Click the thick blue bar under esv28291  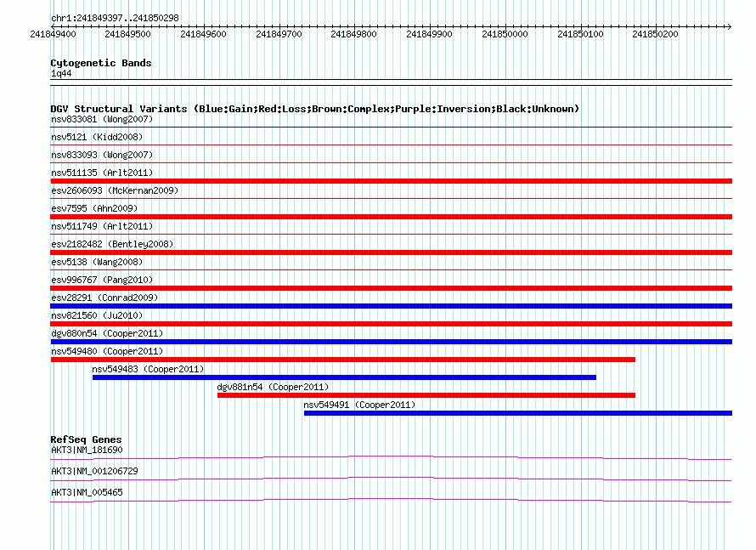click(391, 306)
